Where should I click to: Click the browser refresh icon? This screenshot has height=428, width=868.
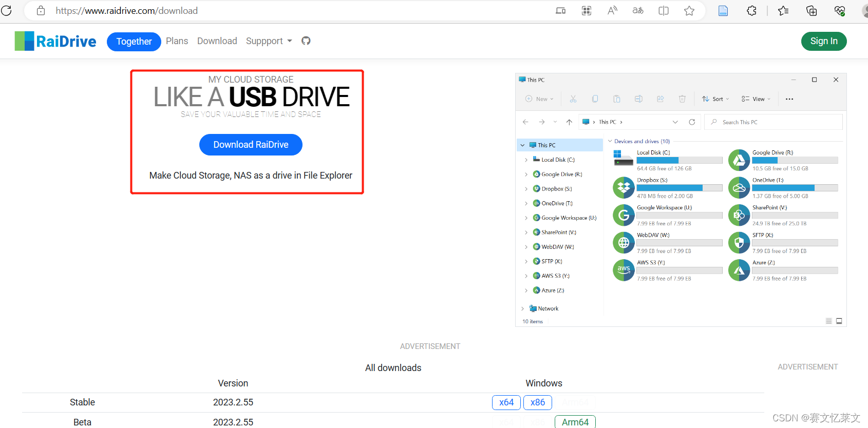6,10
